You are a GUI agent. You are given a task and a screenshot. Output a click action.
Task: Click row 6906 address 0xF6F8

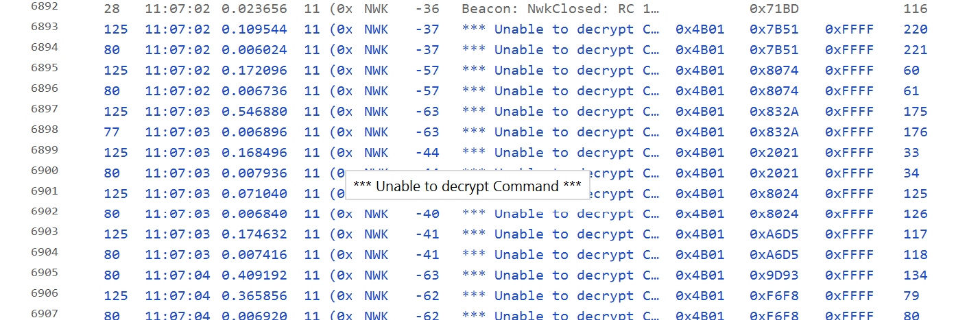774,296
